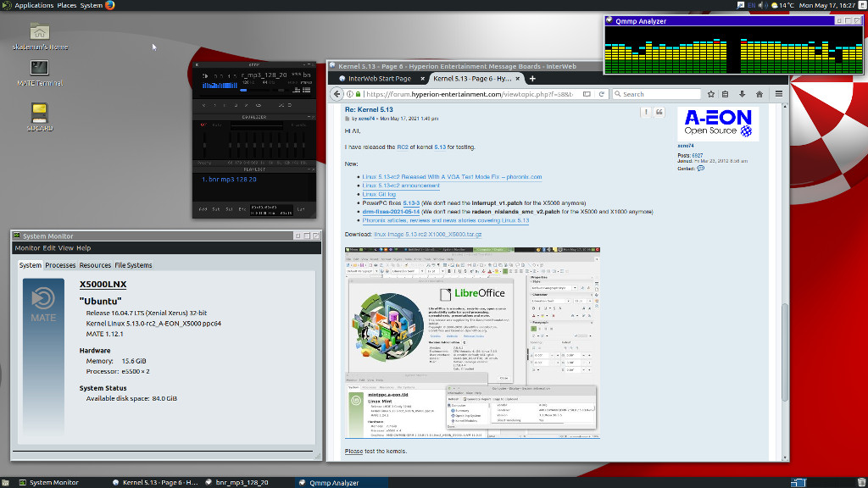
Task: Open the Linux 5.13-rc2 announcement link
Action: (401, 186)
